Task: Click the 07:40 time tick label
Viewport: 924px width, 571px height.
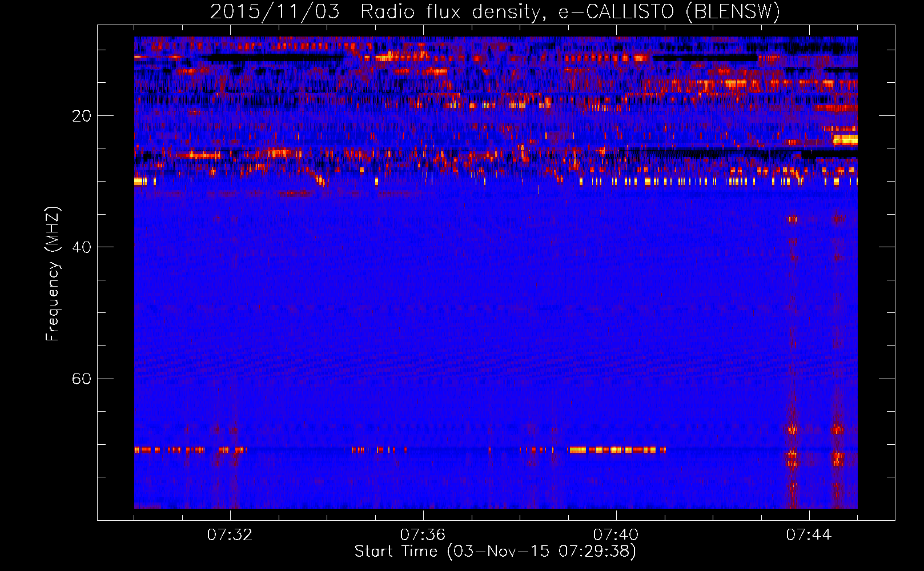Action: coord(616,534)
